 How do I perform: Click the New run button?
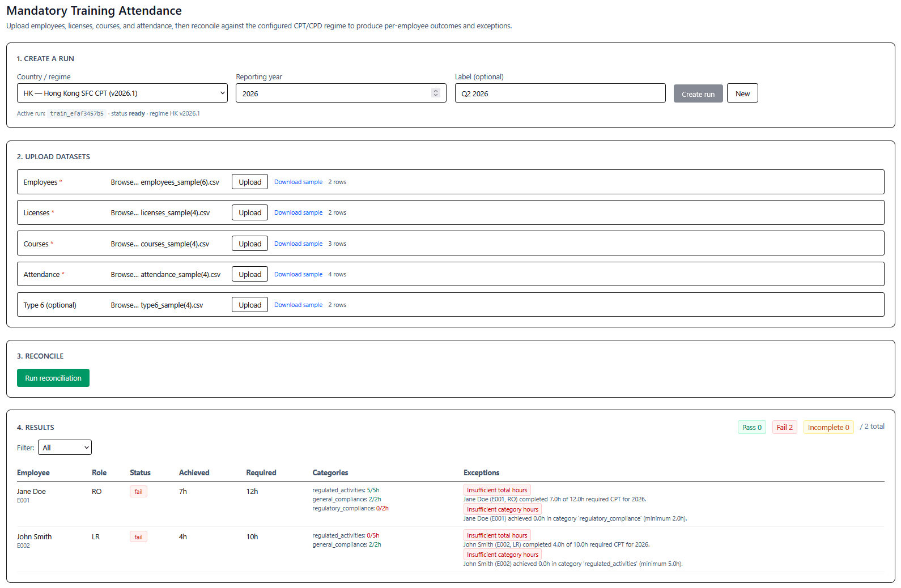pyautogui.click(x=742, y=93)
